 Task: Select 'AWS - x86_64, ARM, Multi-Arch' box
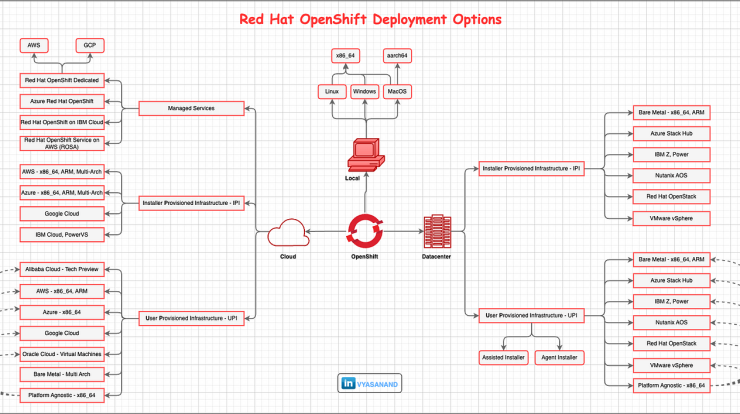click(x=62, y=172)
